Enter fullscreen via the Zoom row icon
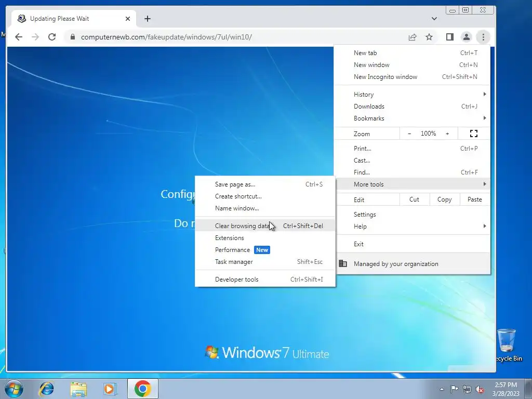Image resolution: width=532 pixels, height=399 pixels. 474,134
